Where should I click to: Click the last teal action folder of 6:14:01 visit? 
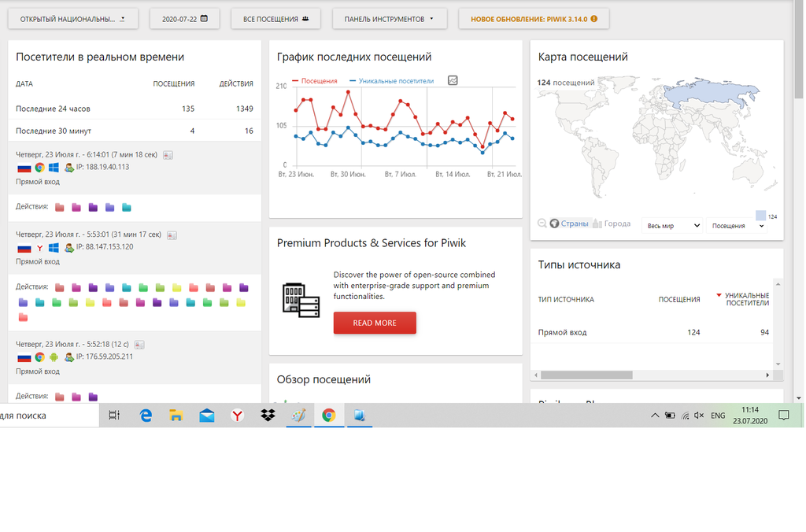point(127,207)
